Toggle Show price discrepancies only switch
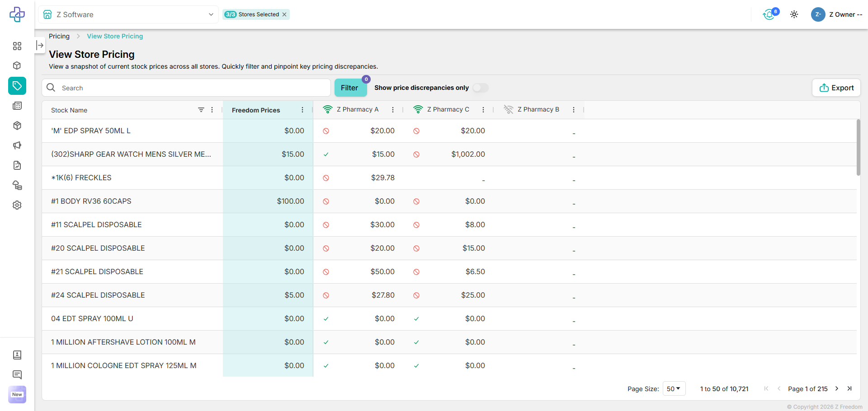This screenshot has width=868, height=411. tap(481, 88)
